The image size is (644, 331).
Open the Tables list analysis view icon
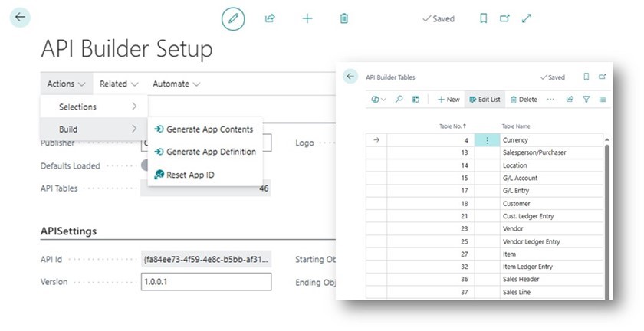tap(416, 100)
